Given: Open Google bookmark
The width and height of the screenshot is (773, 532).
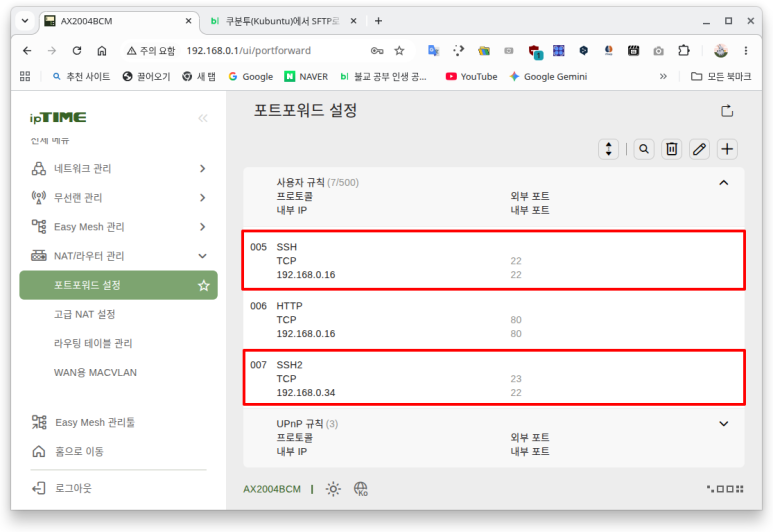Looking at the screenshot, I should 250,76.
